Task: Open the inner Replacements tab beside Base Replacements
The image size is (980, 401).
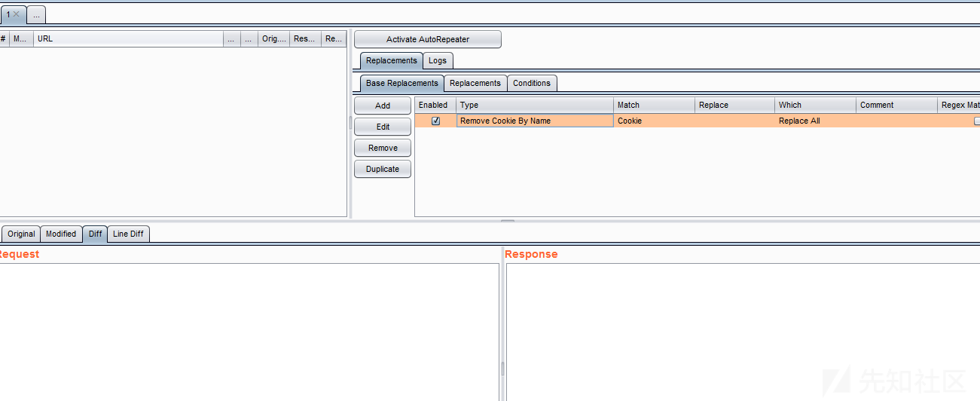Action: [x=475, y=83]
